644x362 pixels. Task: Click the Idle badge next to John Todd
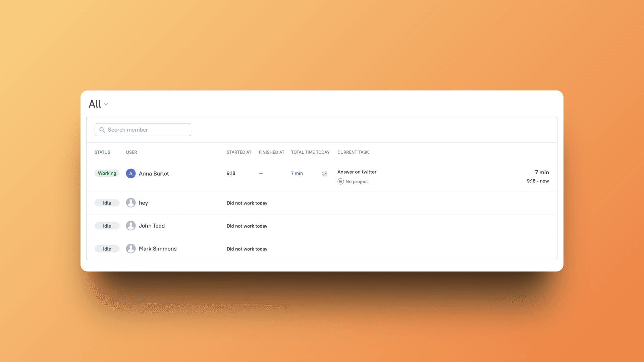107,226
